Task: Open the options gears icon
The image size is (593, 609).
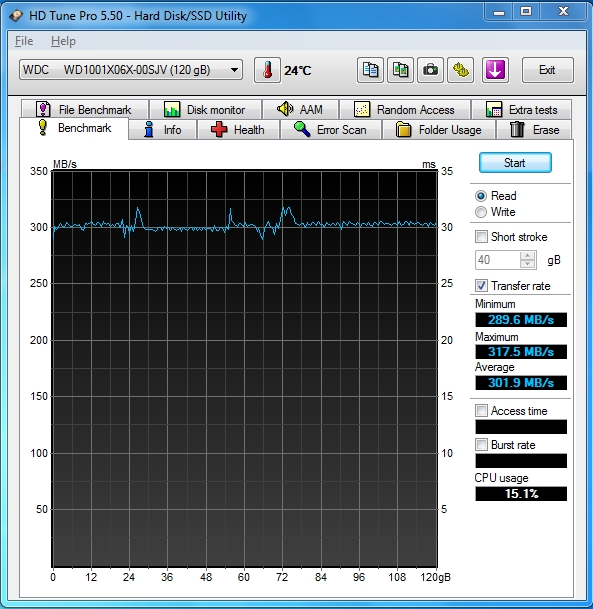Action: (x=461, y=70)
